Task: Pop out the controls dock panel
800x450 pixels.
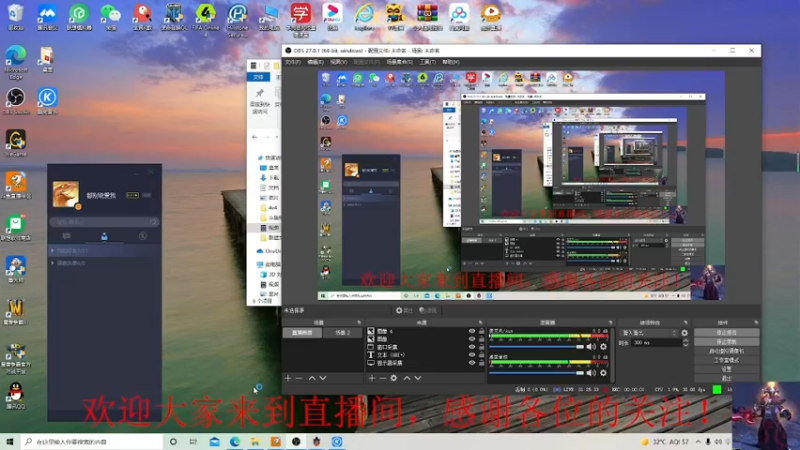Action: click(x=756, y=322)
